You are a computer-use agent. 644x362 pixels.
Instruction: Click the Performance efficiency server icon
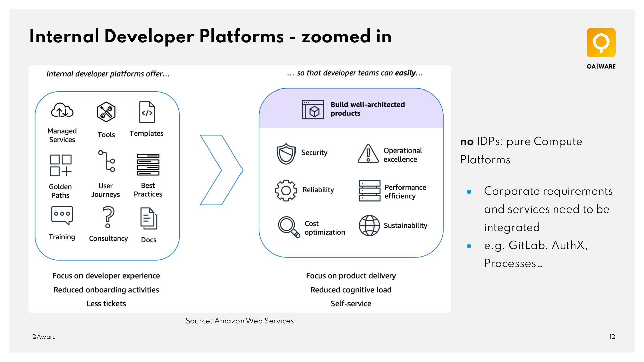[369, 191]
